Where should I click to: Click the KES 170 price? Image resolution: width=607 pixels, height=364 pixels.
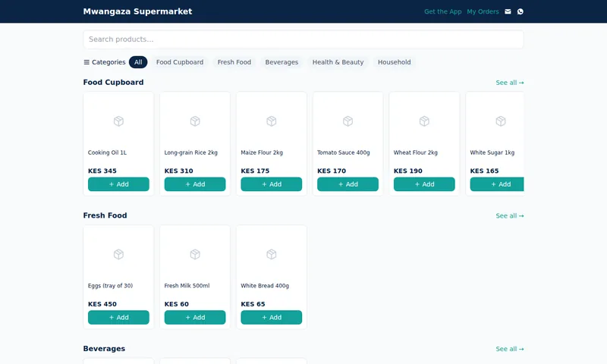[332, 171]
